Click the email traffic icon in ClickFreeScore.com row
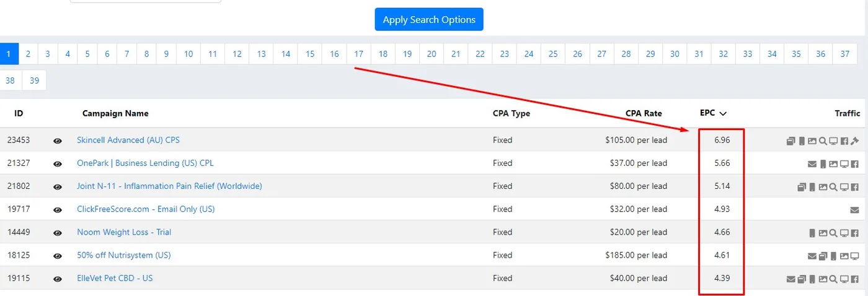The image size is (868, 296). click(x=854, y=210)
